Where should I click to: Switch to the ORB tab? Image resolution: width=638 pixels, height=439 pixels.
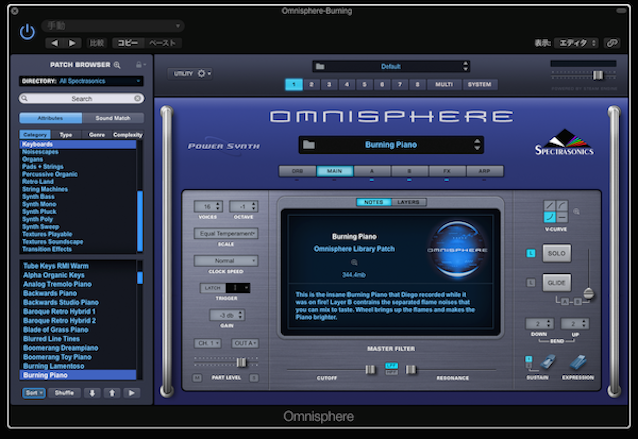click(x=297, y=171)
